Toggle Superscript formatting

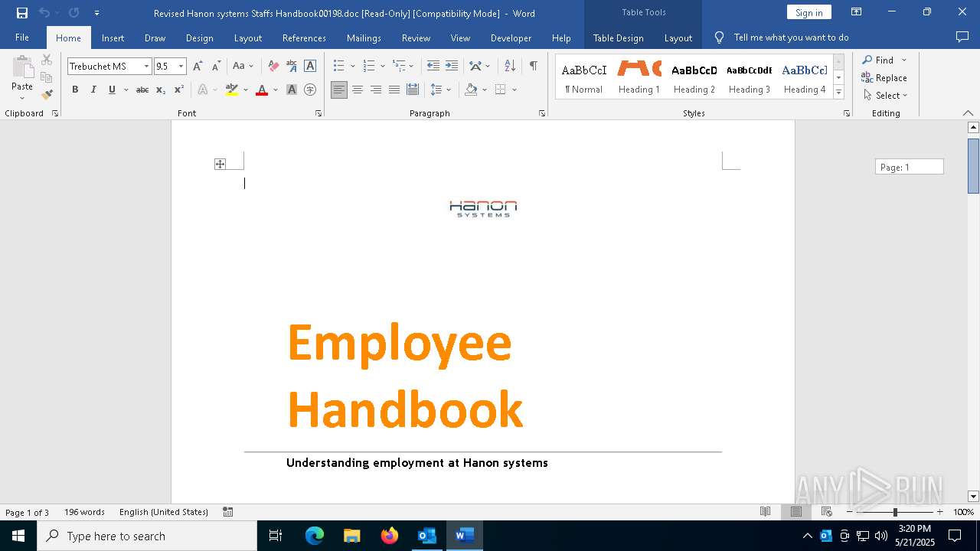179,90
